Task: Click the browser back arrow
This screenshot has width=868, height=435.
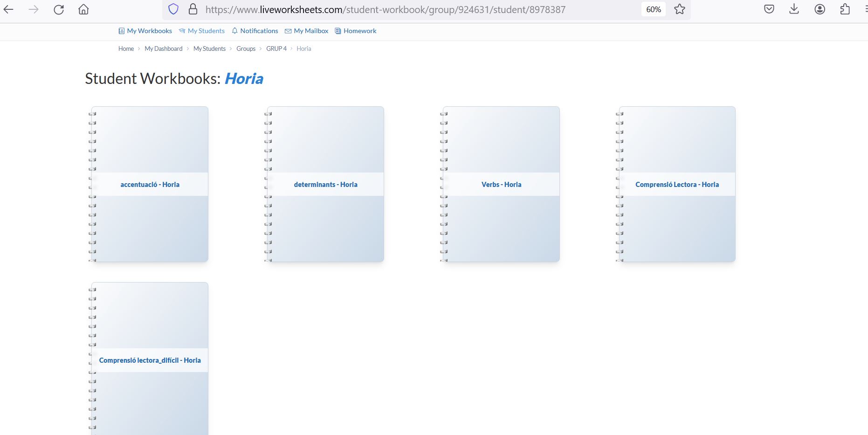Action: [x=9, y=9]
